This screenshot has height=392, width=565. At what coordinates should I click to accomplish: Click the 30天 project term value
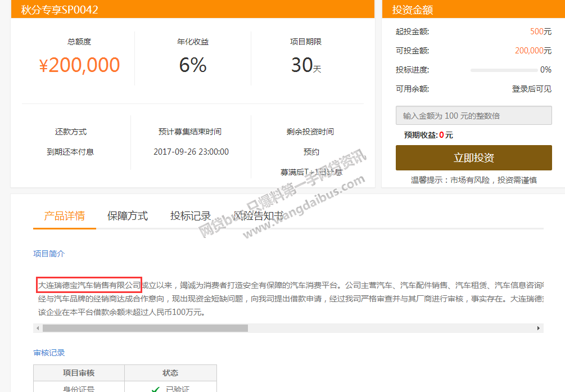coord(306,65)
